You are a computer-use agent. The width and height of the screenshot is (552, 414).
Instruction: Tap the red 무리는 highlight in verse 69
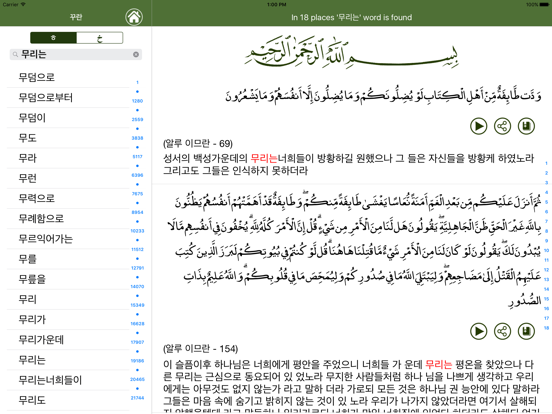tap(264, 158)
